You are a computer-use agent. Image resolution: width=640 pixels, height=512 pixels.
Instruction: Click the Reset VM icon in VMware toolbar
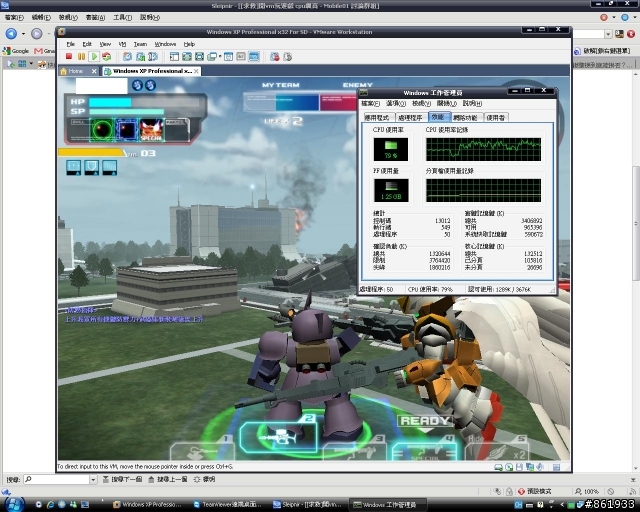tap(107, 56)
